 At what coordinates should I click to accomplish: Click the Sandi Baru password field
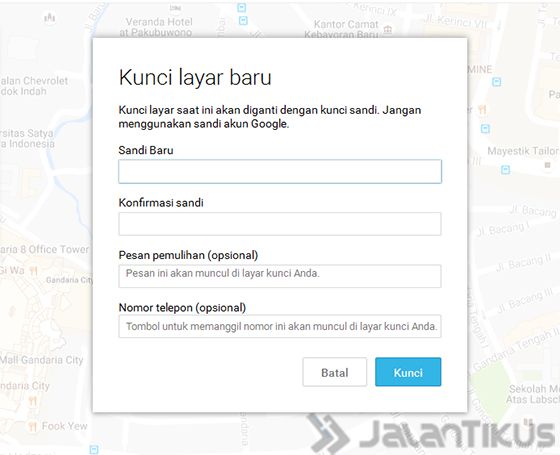point(280,171)
